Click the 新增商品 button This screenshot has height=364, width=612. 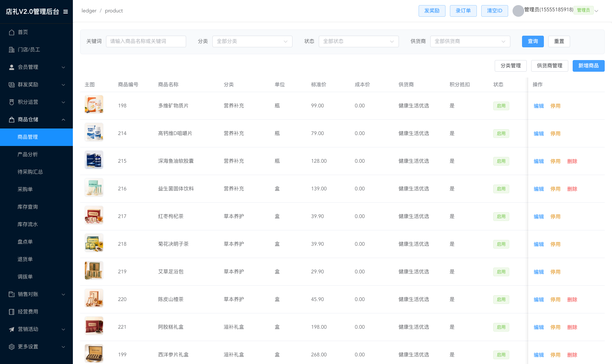(589, 66)
